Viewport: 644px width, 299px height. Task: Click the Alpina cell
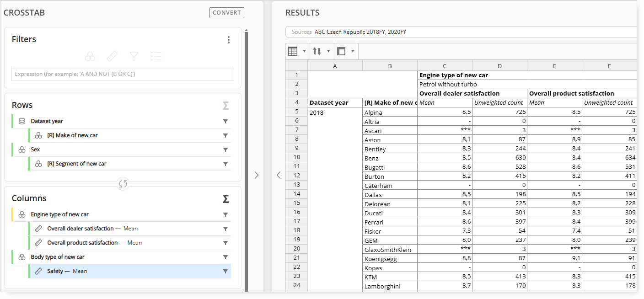click(x=390, y=112)
